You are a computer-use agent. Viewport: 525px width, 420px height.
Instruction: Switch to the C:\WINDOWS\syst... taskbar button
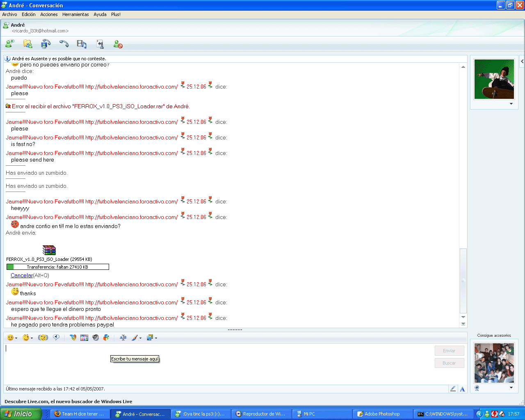pos(443,414)
